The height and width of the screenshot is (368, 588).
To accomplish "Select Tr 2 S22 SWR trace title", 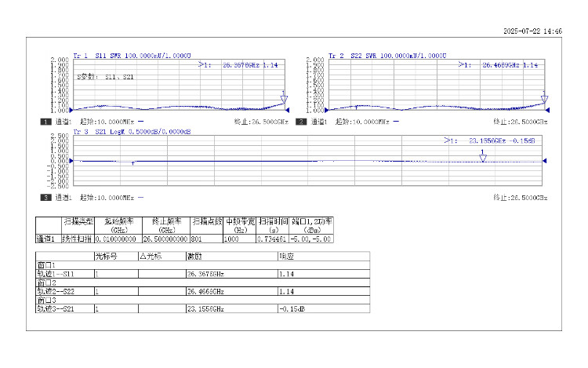I will (x=387, y=56).
